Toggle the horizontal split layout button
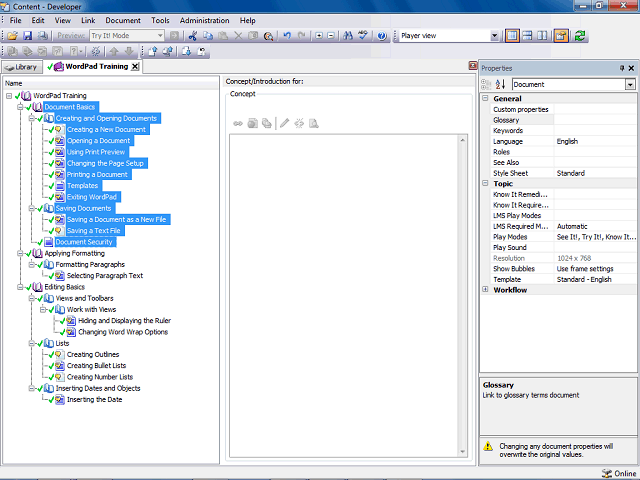 [x=527, y=36]
